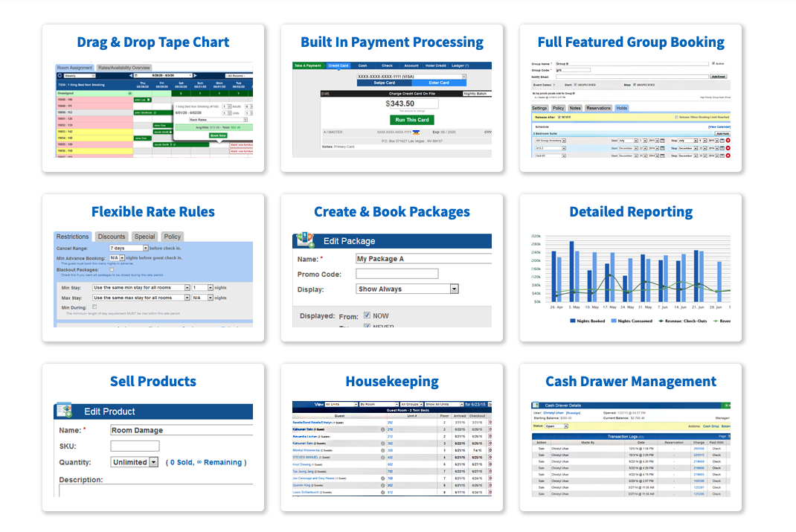Check the Min During checkbox
796x532 pixels.
coord(94,307)
